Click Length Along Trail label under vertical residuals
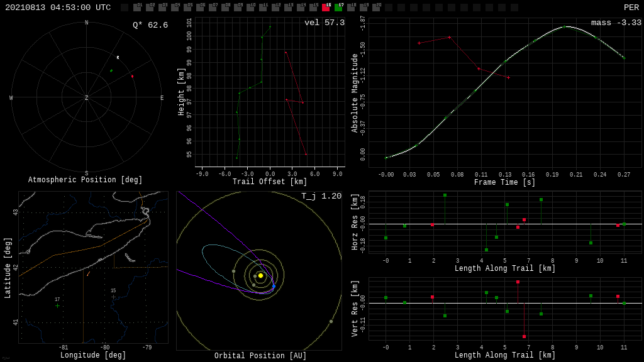 [505, 355]
